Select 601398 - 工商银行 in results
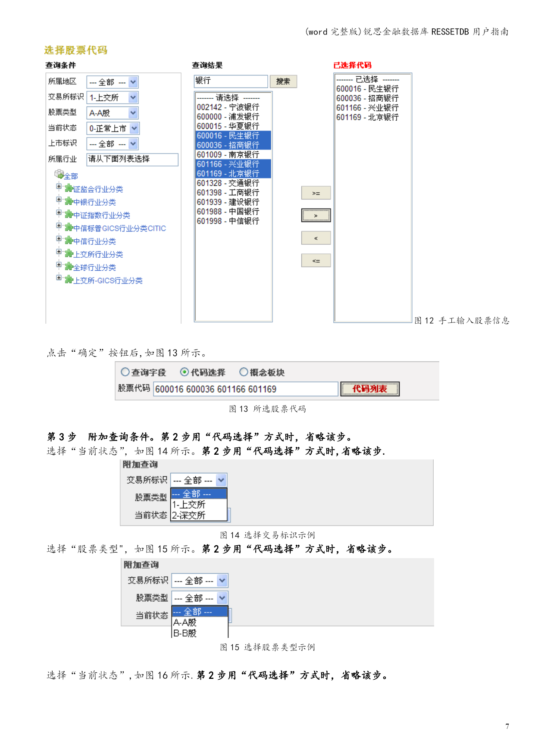 coord(233,193)
